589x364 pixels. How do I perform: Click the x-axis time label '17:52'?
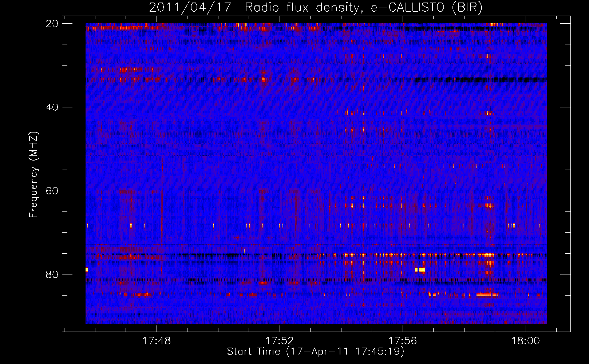pyautogui.click(x=280, y=341)
